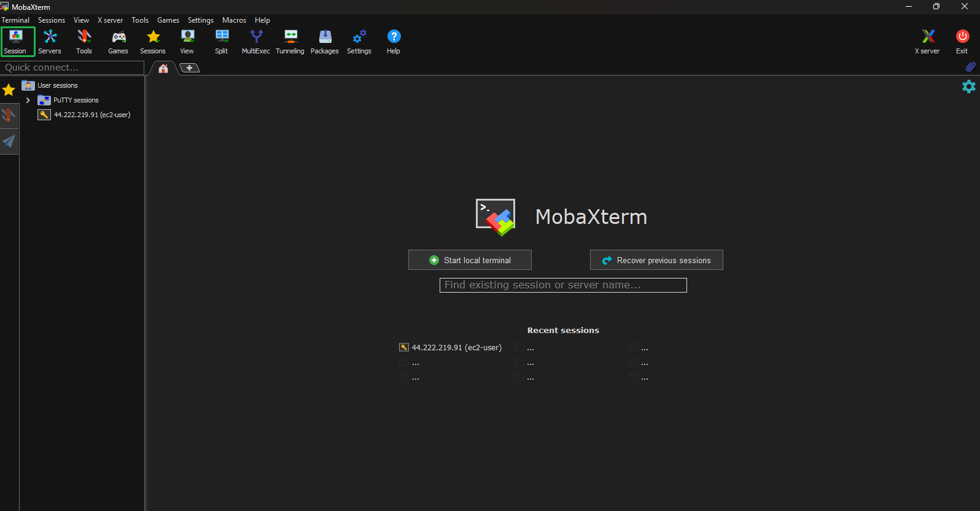The height and width of the screenshot is (511, 980).
Task: Open the Games menu in the menu bar
Action: [168, 20]
